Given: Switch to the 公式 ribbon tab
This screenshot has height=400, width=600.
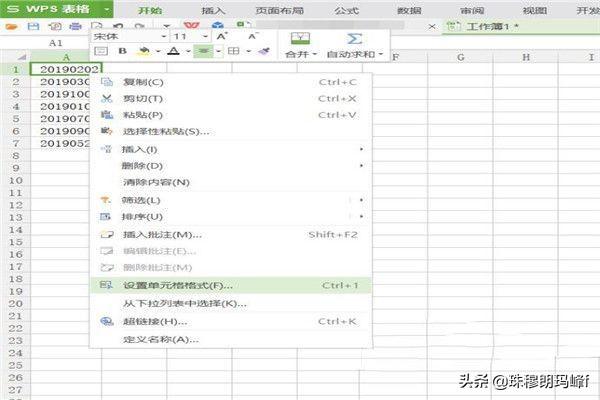Looking at the screenshot, I should click(347, 10).
